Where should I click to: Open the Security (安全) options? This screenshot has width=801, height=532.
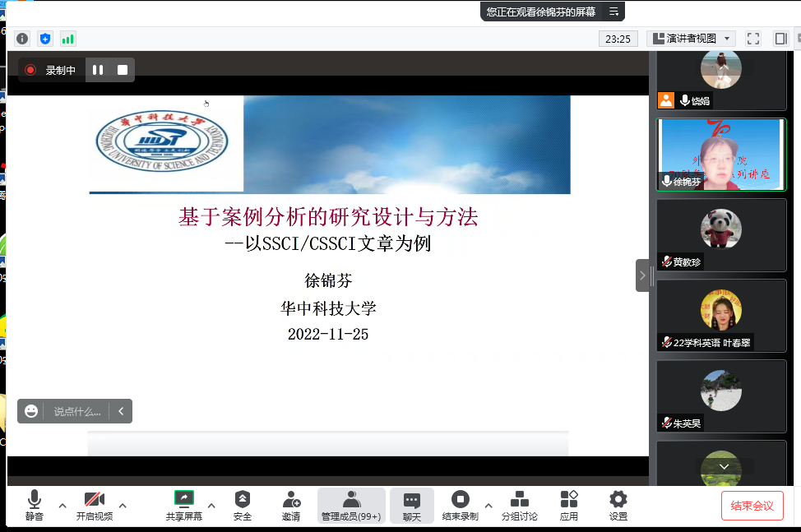[x=243, y=506]
